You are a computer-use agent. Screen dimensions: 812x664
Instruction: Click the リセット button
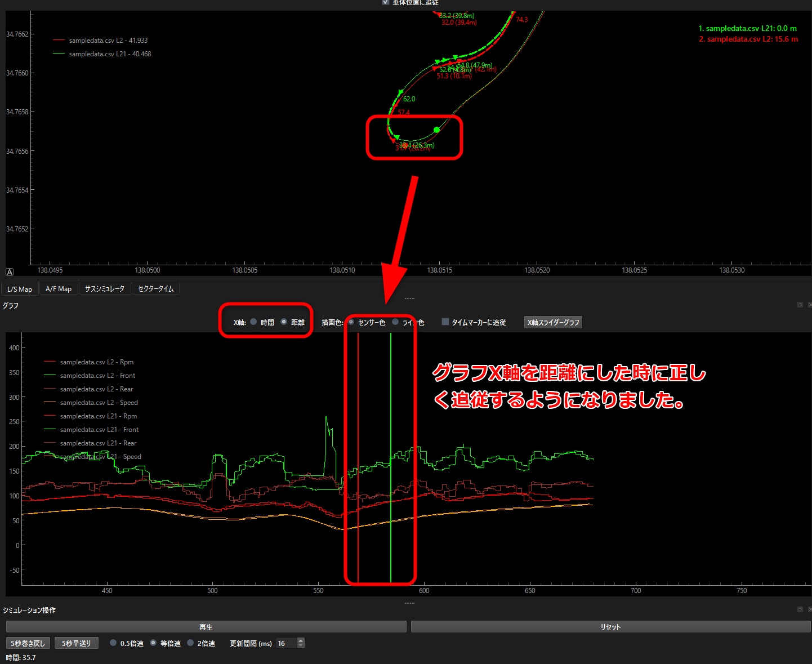pos(611,627)
